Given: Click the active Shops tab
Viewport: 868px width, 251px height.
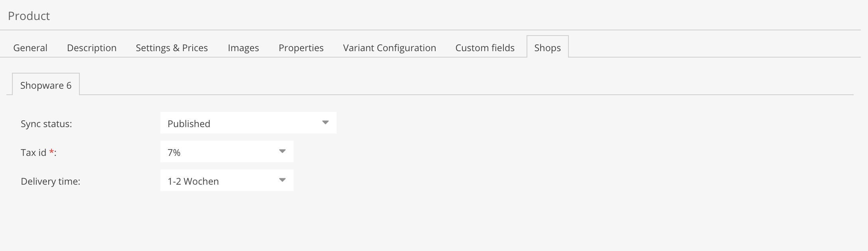Looking at the screenshot, I should click(547, 48).
